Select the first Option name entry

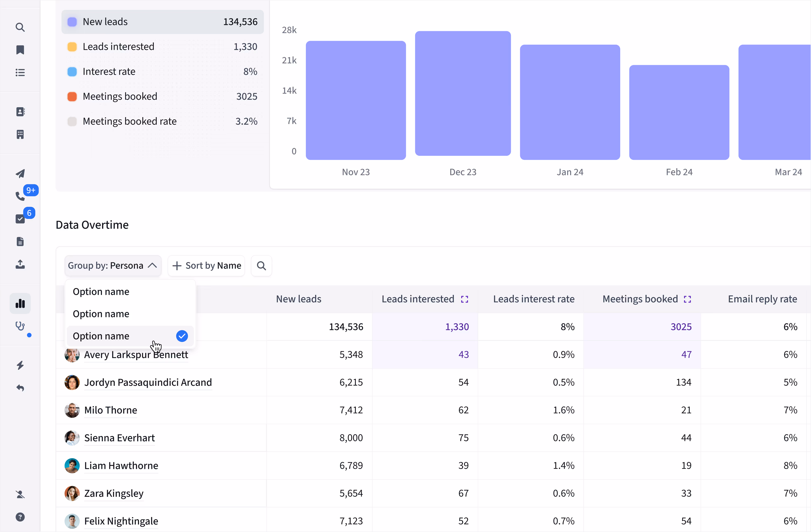[x=130, y=292]
